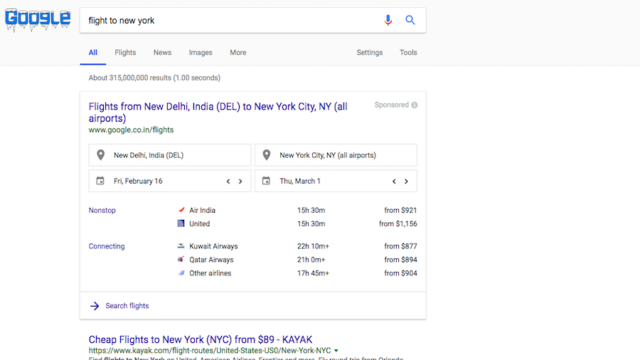Open the Nonstop flights link
Viewport: 640px width, 360px height.
coord(102,210)
